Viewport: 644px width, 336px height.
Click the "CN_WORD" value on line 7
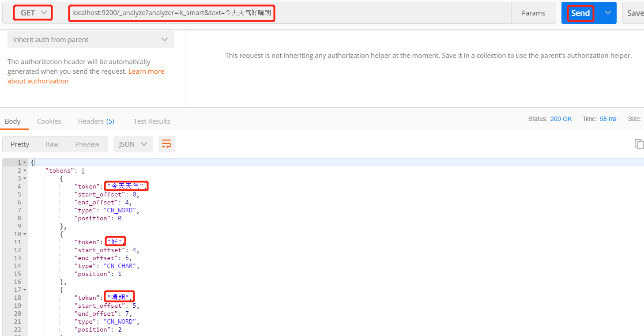120,210
